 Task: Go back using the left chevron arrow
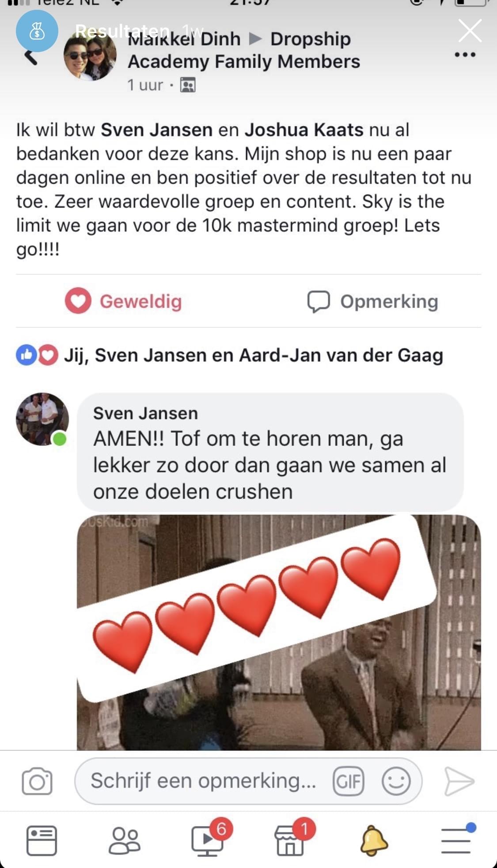tap(31, 57)
